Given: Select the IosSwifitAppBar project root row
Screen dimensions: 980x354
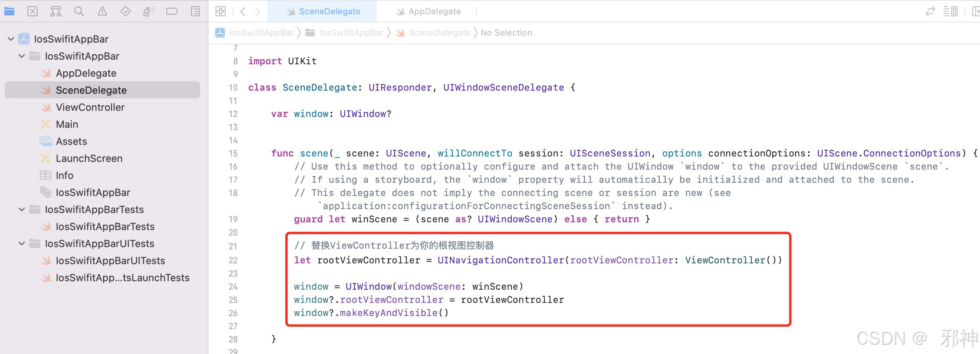Looking at the screenshot, I should [102, 39].
